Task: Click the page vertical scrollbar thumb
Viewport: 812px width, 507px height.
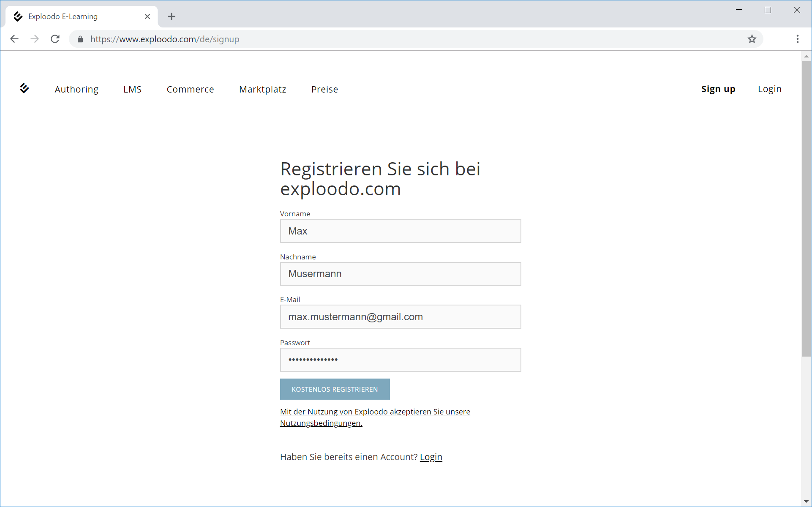Action: 806,209
